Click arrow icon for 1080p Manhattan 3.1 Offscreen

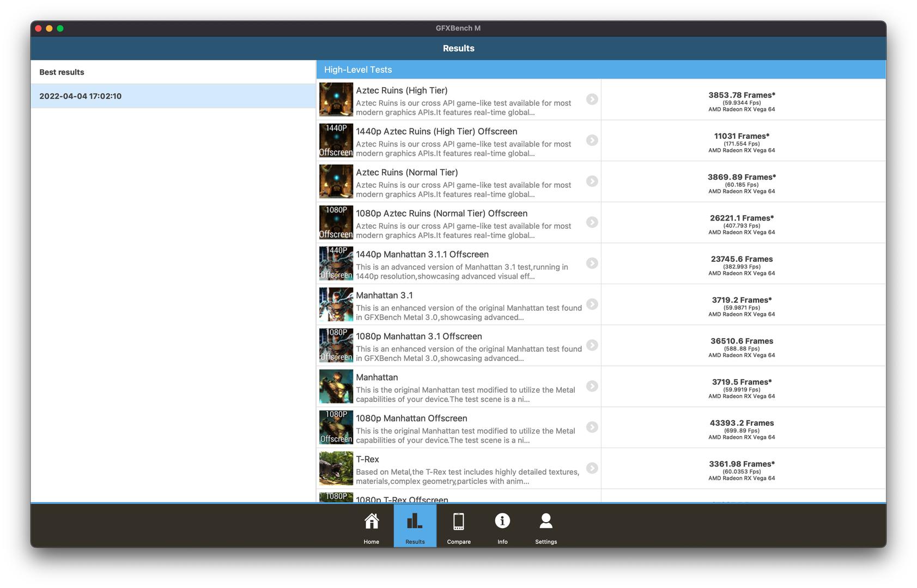click(592, 345)
